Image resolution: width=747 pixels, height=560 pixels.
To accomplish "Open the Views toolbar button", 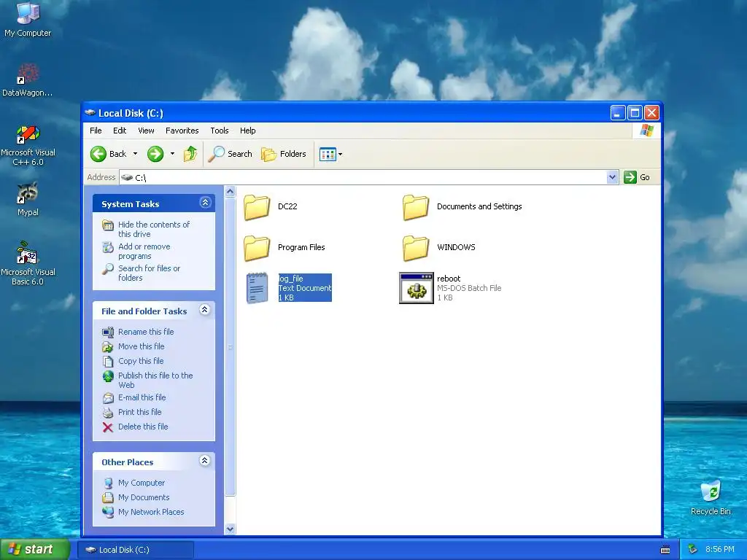I will (328, 155).
